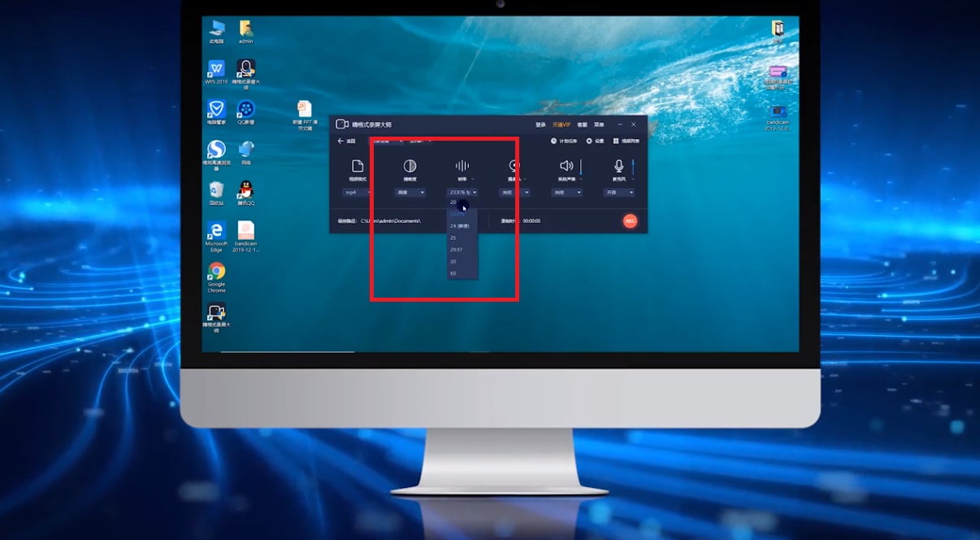
Task: Select 25 in the frame rate list
Action: (x=462, y=237)
